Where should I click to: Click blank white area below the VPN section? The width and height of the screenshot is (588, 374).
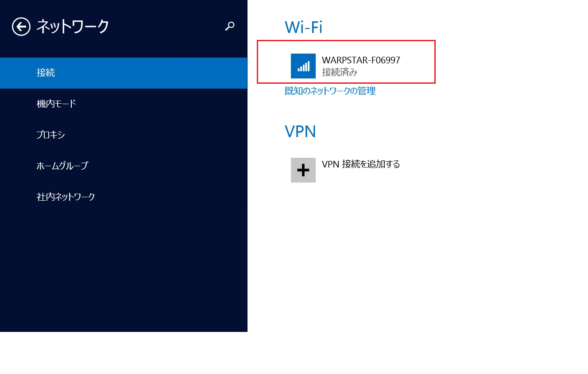(x=398, y=266)
